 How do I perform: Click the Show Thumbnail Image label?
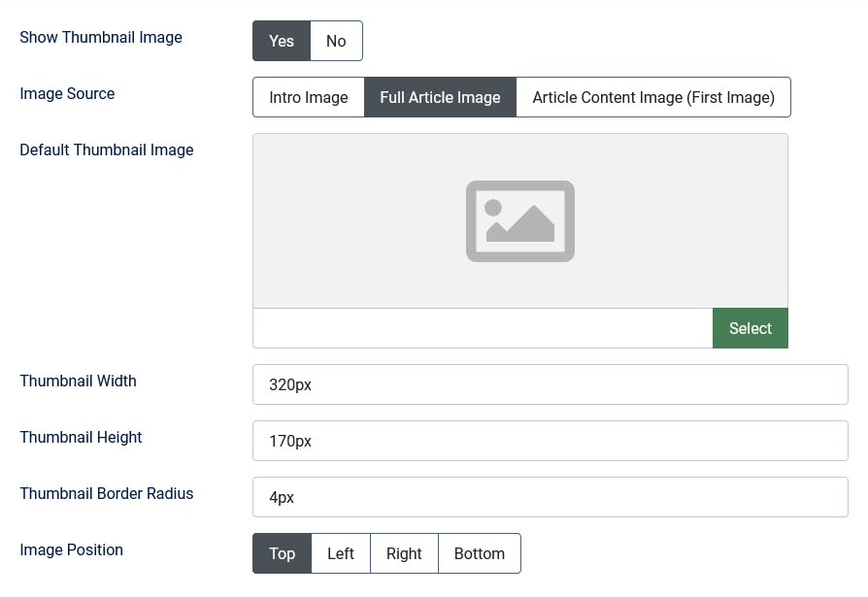(x=101, y=37)
